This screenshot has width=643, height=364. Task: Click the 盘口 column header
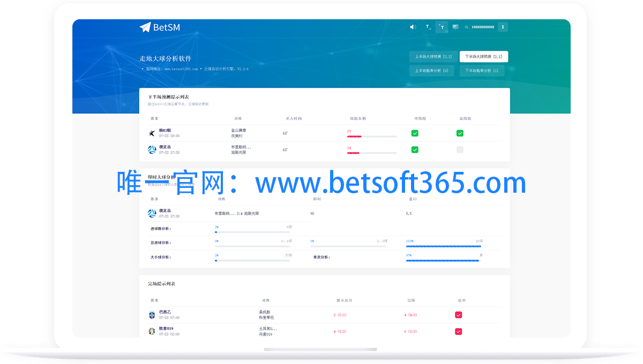pos(412,199)
